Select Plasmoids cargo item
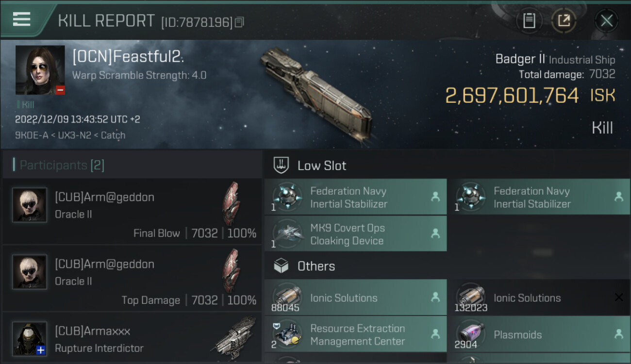This screenshot has height=364, width=631. click(538, 335)
